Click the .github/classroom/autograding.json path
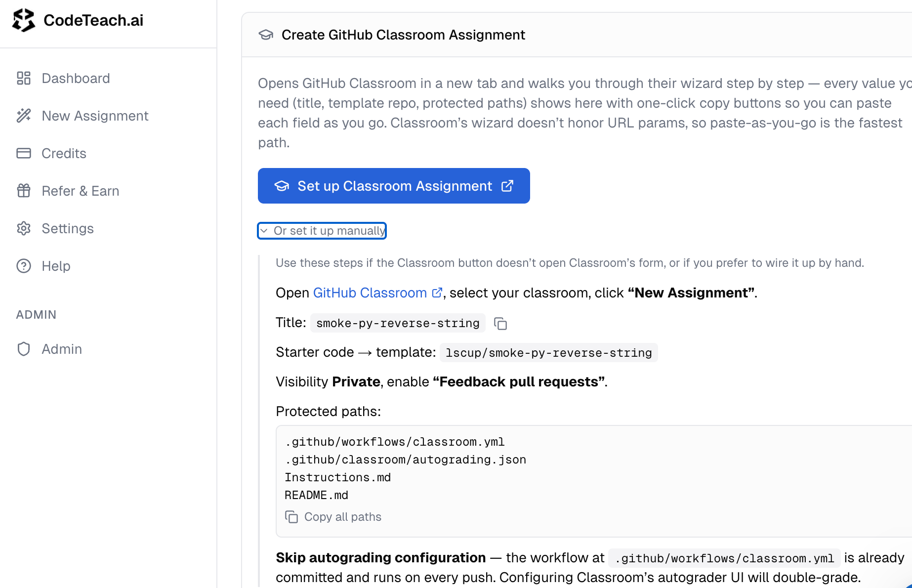The width and height of the screenshot is (912, 588). [x=405, y=460]
